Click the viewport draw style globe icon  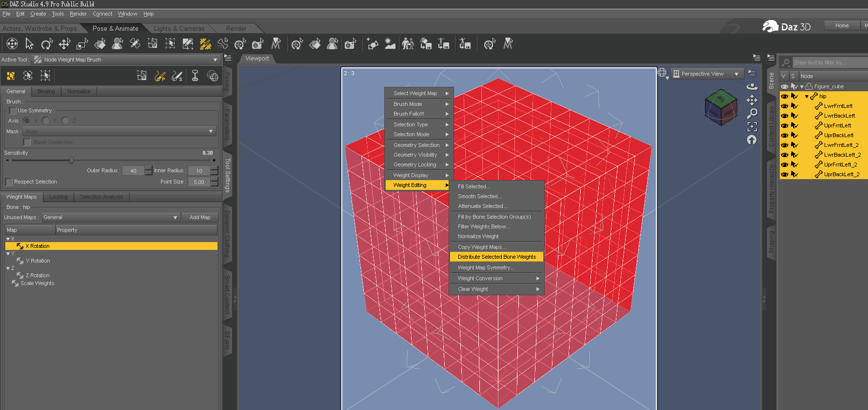coord(662,73)
